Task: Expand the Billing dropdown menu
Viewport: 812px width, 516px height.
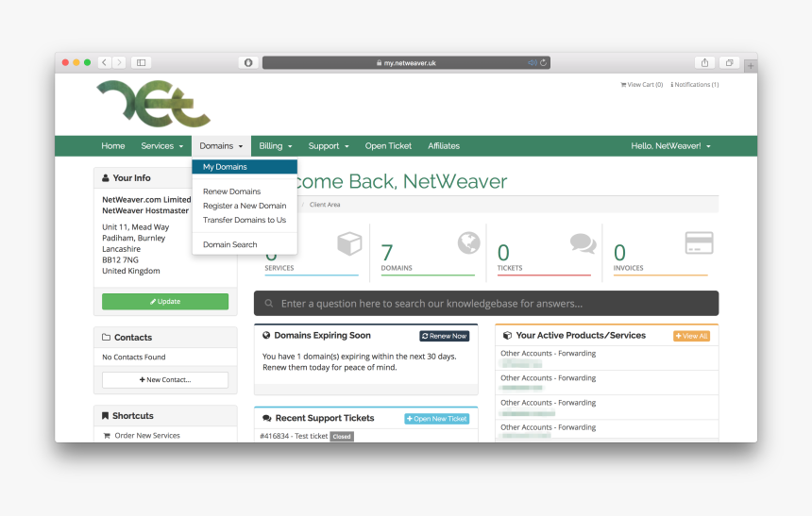Action: (x=276, y=146)
